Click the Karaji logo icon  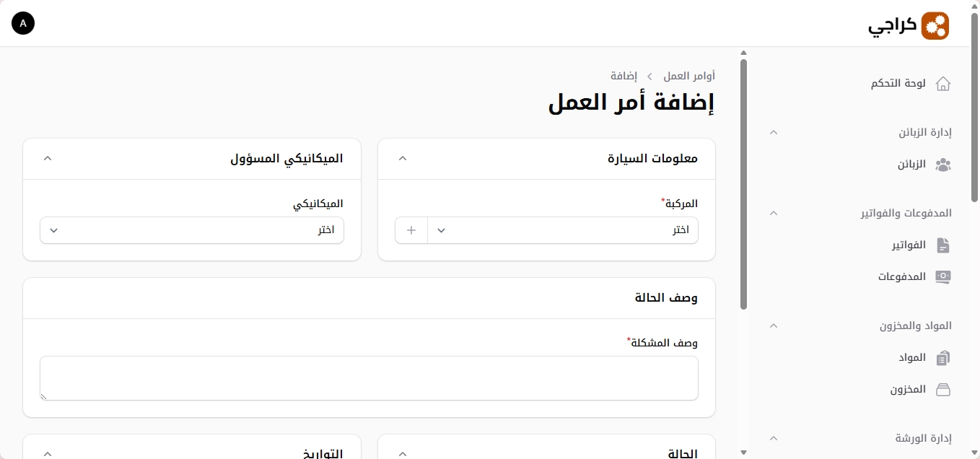(x=935, y=26)
